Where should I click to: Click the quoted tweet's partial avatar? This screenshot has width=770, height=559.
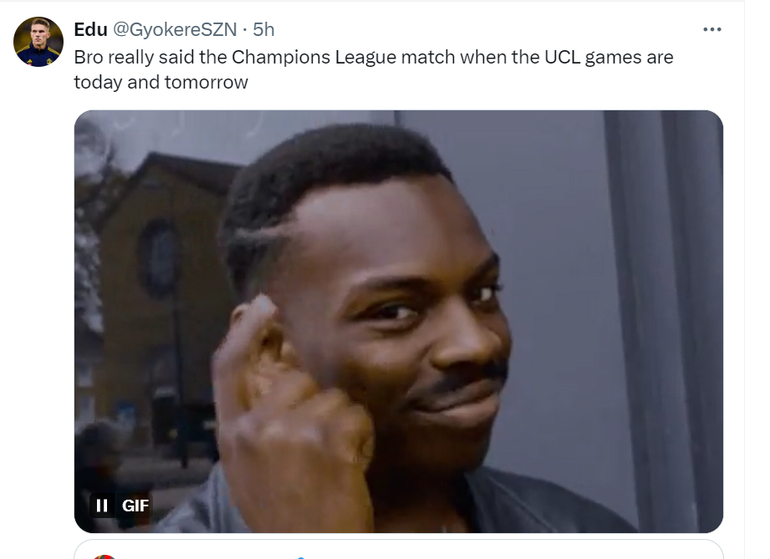104,557
